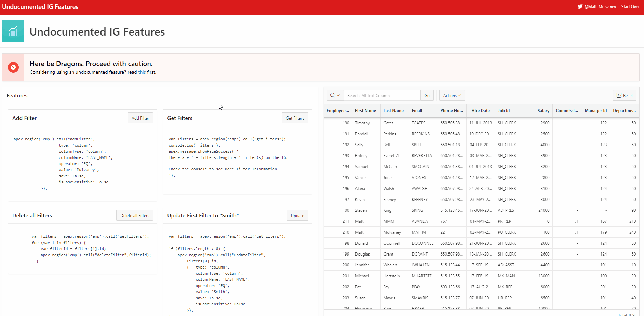Select the job id cell 'MK_MAN'
Image resolution: width=644 pixels, height=316 pixels.
pyautogui.click(x=509, y=276)
